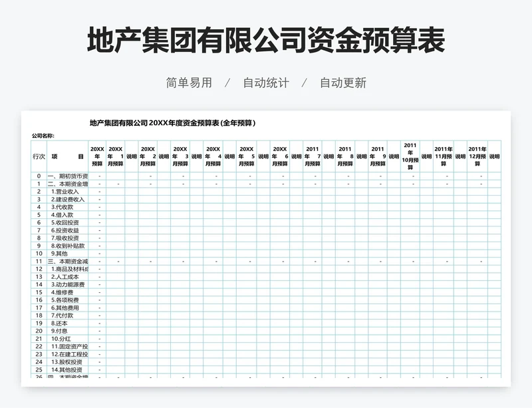The width and height of the screenshot is (532, 408).
Task: Select the sheet title 20XX年度资金预算表(全年预算)
Action: (x=173, y=123)
